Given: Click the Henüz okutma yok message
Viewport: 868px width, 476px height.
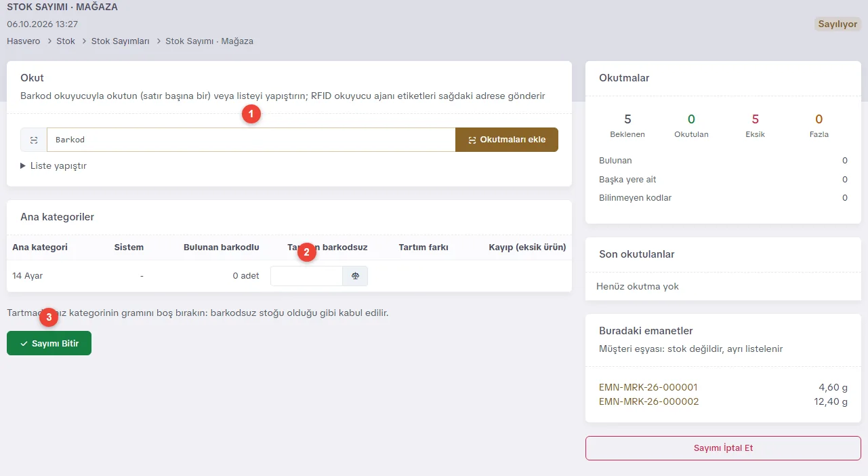Looking at the screenshot, I should tap(638, 287).
